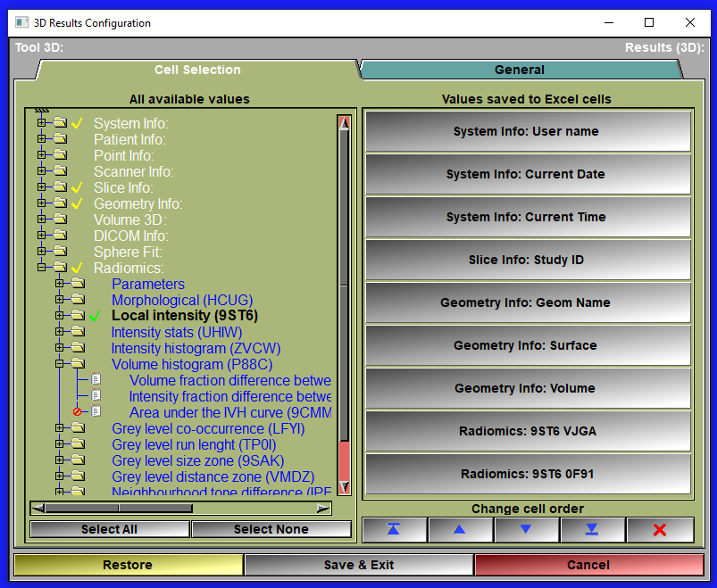Expand the Grey level distance zone node

[x=60, y=476]
